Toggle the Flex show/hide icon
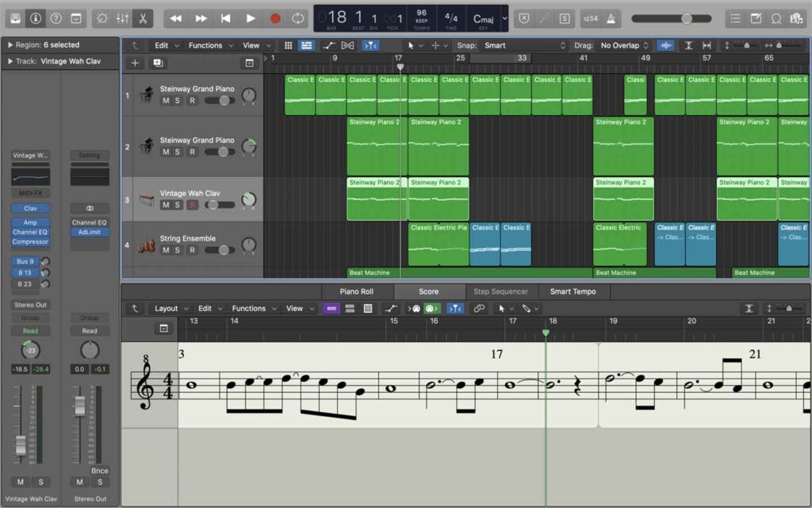The height and width of the screenshot is (508, 812). click(347, 45)
